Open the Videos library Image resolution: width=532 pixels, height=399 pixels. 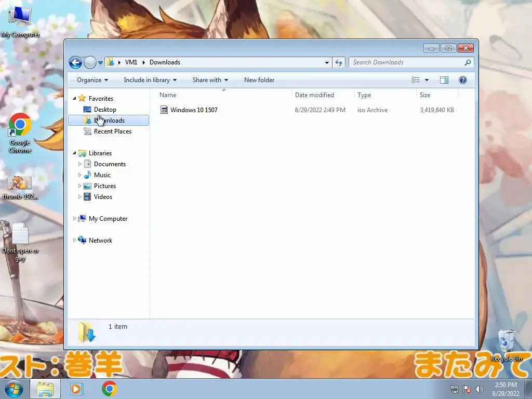click(x=103, y=197)
